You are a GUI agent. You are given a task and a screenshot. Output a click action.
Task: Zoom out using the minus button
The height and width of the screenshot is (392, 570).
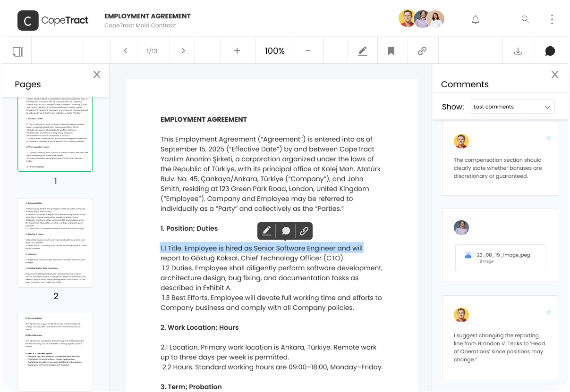pos(309,50)
